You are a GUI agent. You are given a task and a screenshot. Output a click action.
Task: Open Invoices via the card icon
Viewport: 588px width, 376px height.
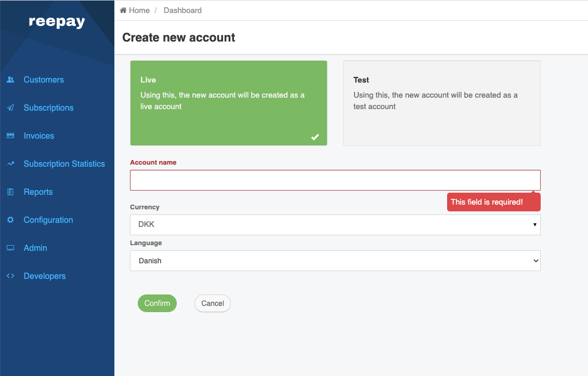point(10,136)
